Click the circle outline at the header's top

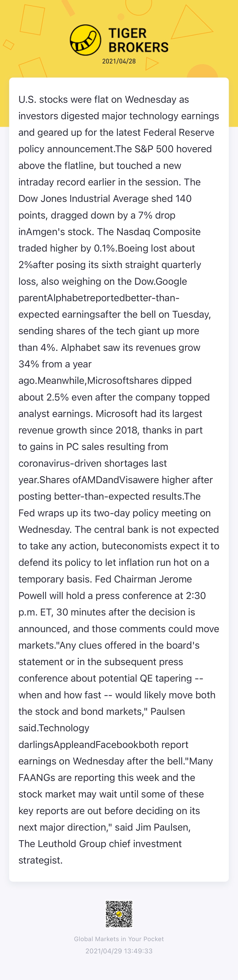tap(138, 5)
